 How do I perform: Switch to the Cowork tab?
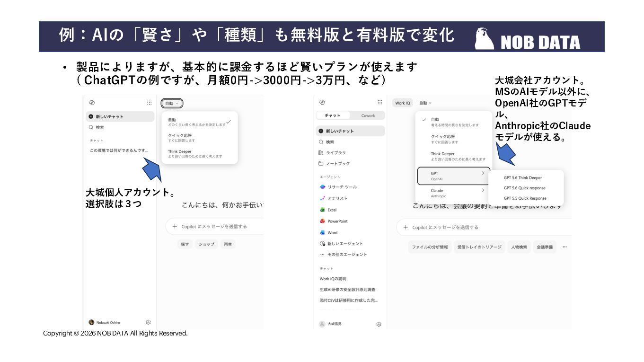(x=368, y=115)
